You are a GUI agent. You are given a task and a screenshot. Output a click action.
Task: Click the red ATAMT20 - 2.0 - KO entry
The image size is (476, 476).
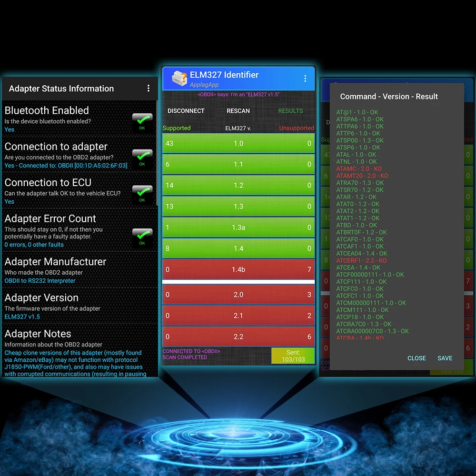(362, 176)
